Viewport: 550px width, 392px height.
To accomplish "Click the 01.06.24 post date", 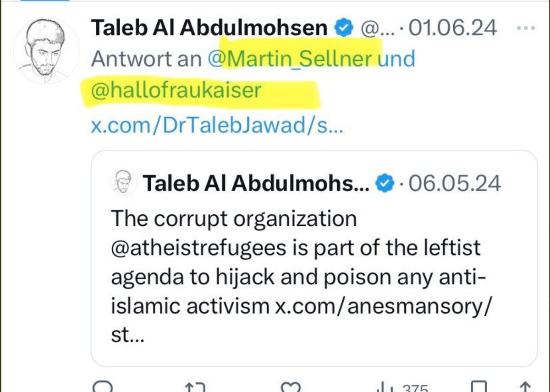I will (x=452, y=28).
